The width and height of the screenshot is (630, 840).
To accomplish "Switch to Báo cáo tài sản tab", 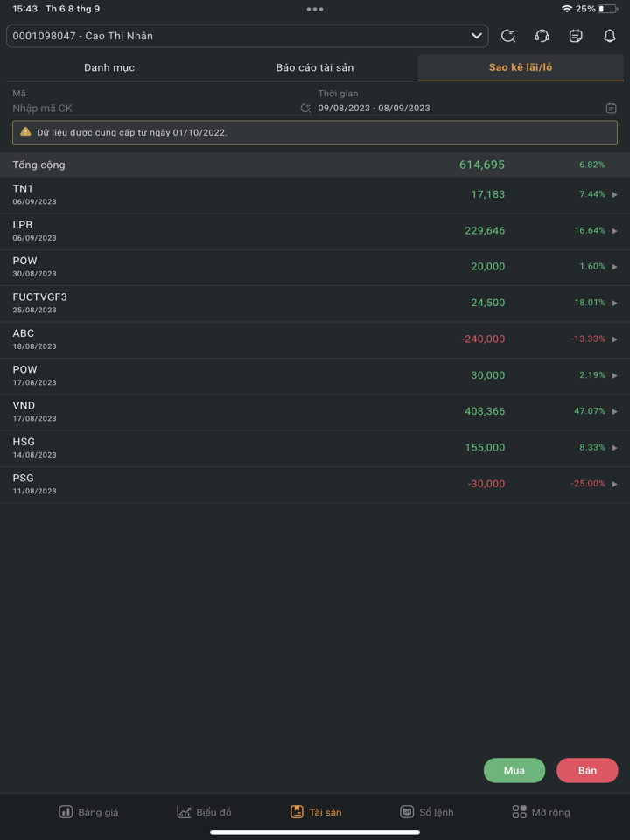I will tap(315, 67).
